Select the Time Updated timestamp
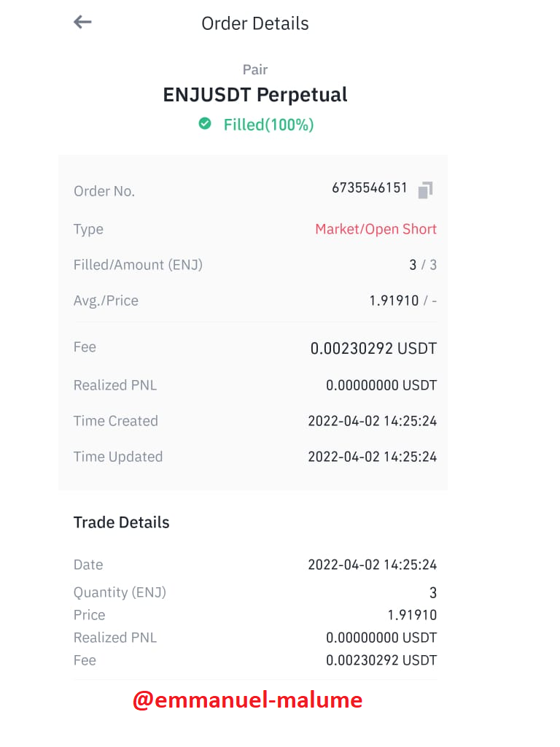This screenshot has width=560, height=747. [373, 457]
